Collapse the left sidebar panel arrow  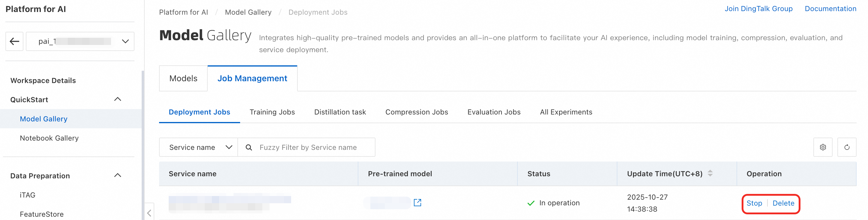point(149,213)
